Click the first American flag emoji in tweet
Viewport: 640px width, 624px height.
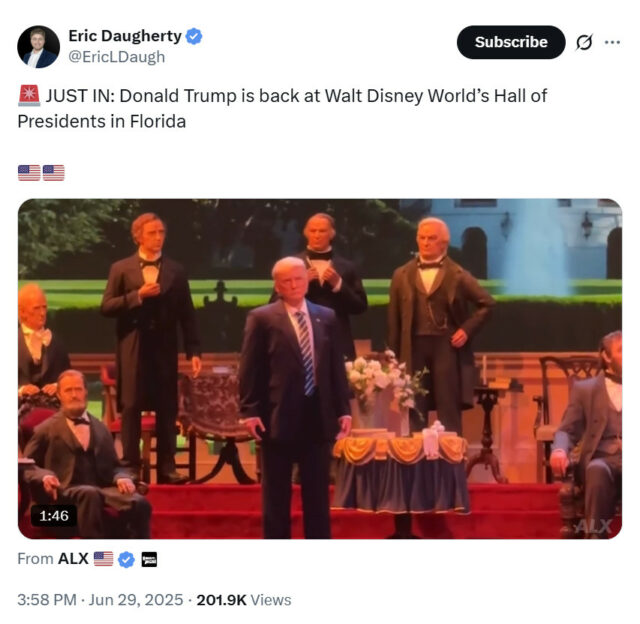29,173
